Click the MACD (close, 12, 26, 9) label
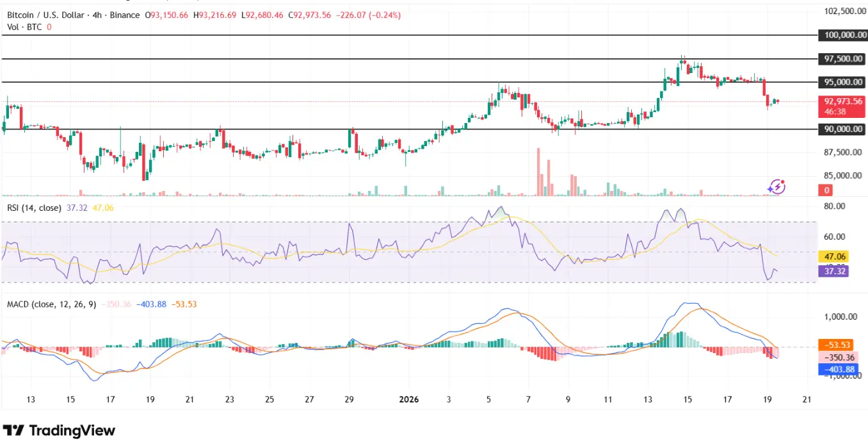This screenshot has width=868, height=446. 52,304
